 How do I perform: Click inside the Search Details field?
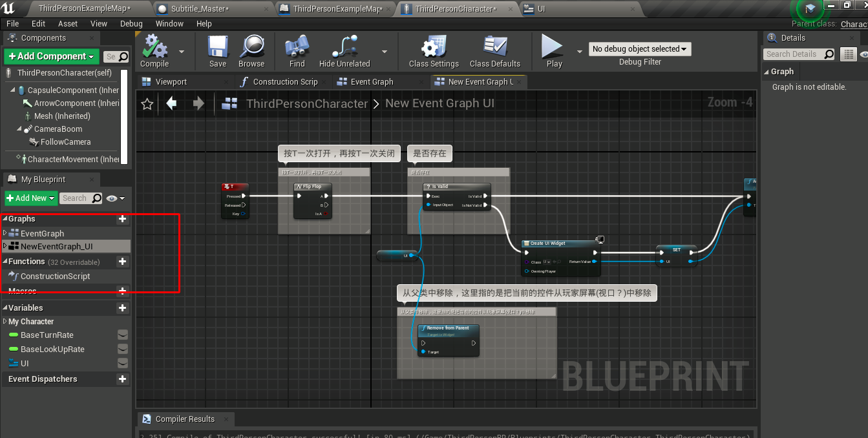click(798, 54)
